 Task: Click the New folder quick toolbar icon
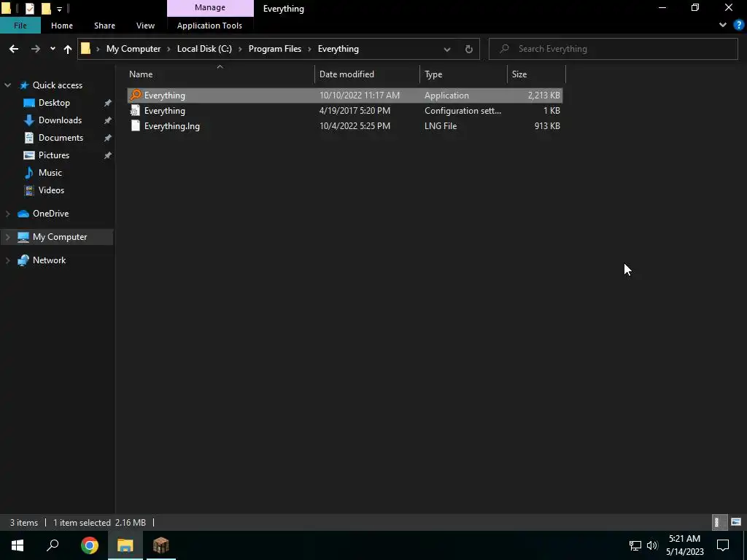[46, 8]
